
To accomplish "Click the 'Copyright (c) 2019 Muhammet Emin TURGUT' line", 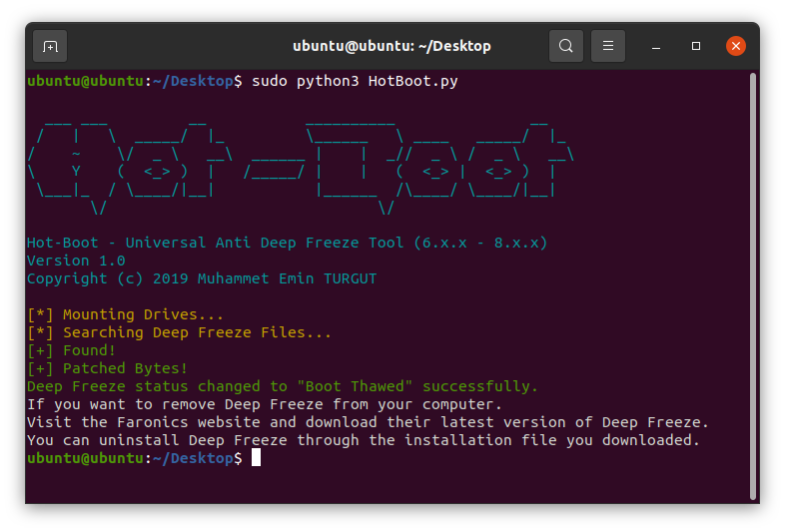I will (x=202, y=278).
